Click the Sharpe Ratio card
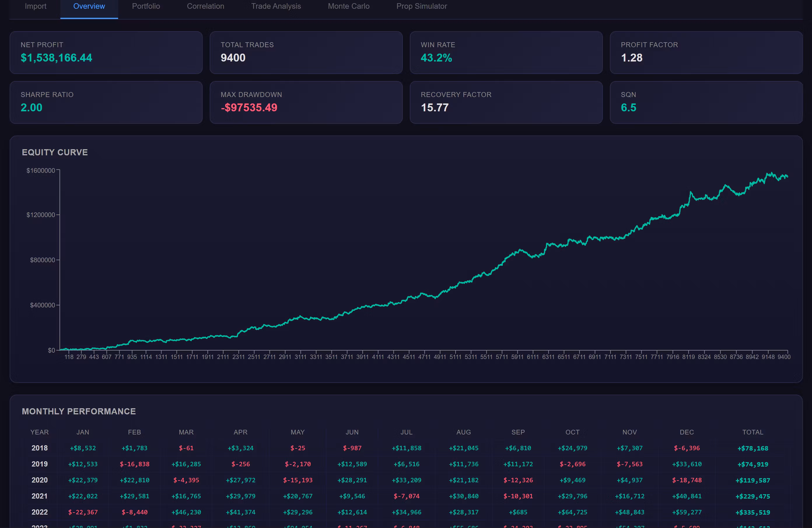 106,102
